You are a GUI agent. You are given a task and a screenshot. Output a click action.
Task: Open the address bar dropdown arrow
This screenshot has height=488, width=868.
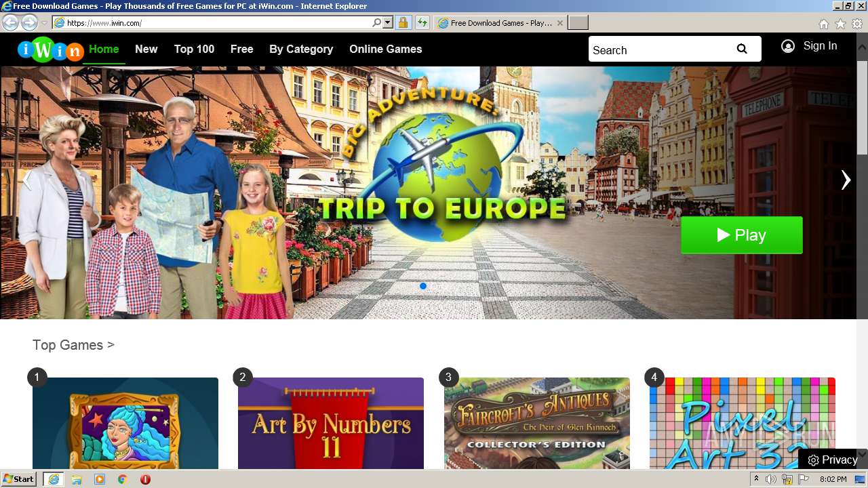tap(388, 22)
